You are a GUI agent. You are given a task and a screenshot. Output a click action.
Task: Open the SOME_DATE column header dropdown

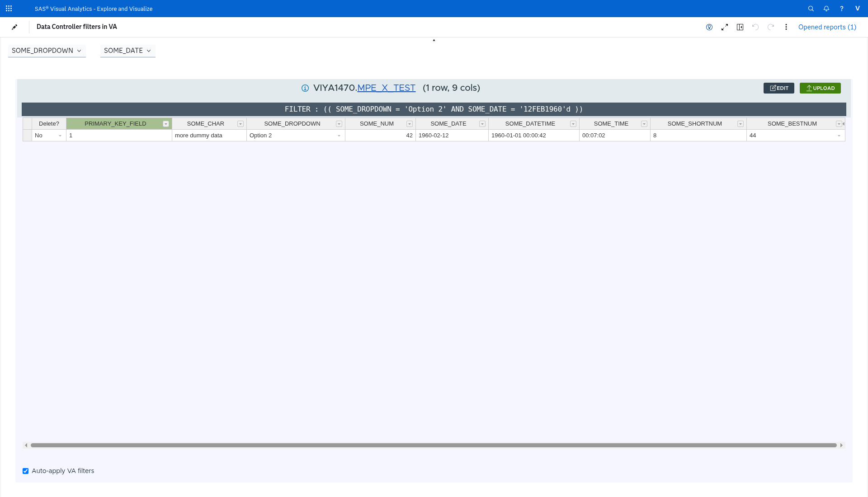click(482, 124)
